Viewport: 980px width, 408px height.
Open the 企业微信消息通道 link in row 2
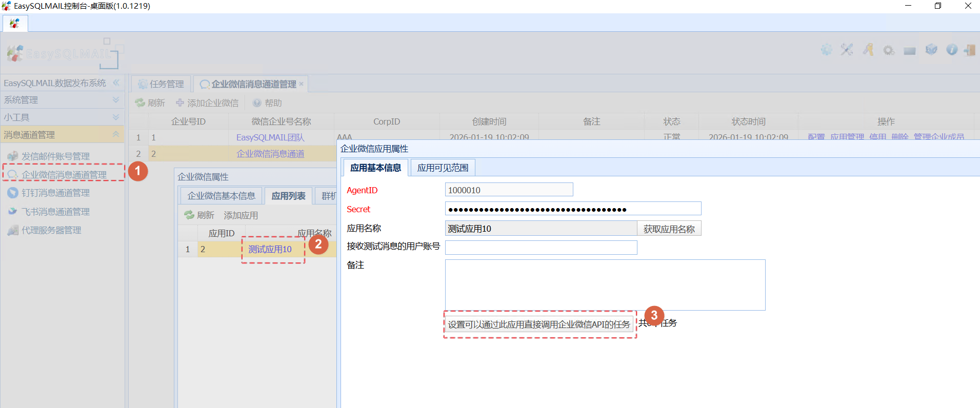coord(270,154)
